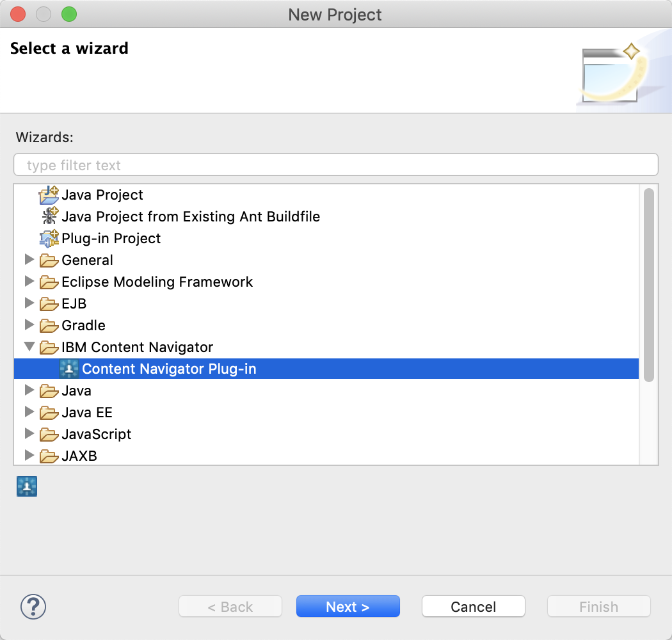The height and width of the screenshot is (640, 672).
Task: Click the Gradle category folder icon
Action: pyautogui.click(x=49, y=325)
